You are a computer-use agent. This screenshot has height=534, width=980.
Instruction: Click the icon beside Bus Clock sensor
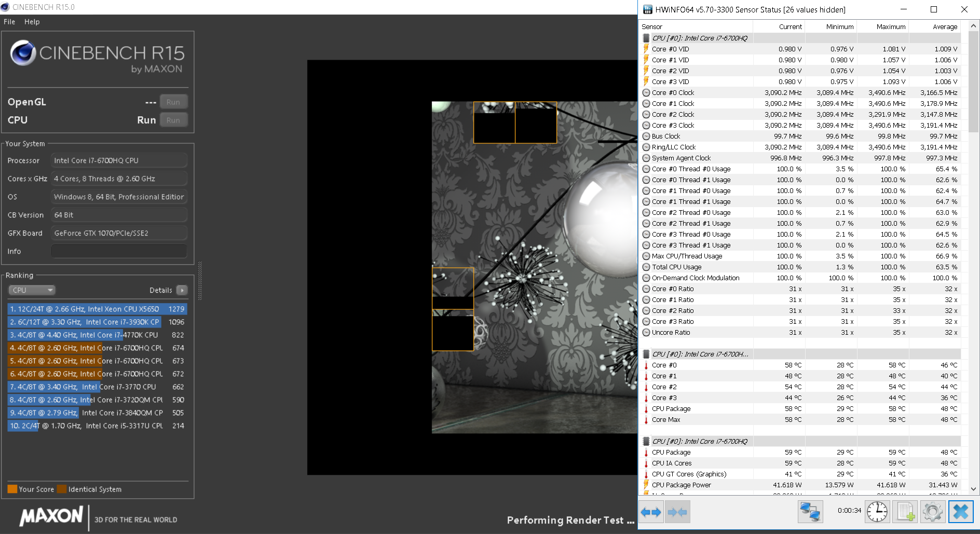pos(646,136)
